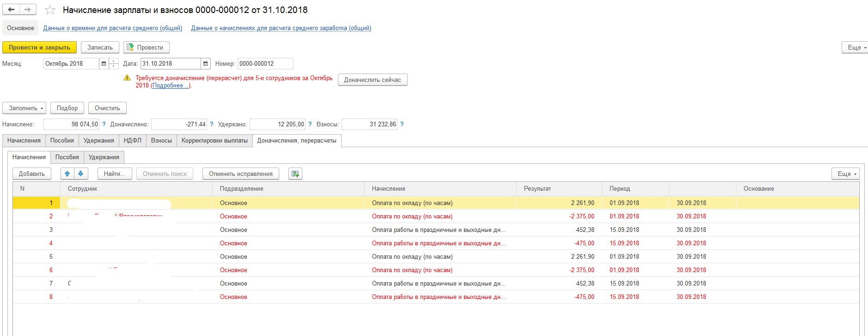
Task: Click the green table icon beside Отменить исправления
Action: 295,174
